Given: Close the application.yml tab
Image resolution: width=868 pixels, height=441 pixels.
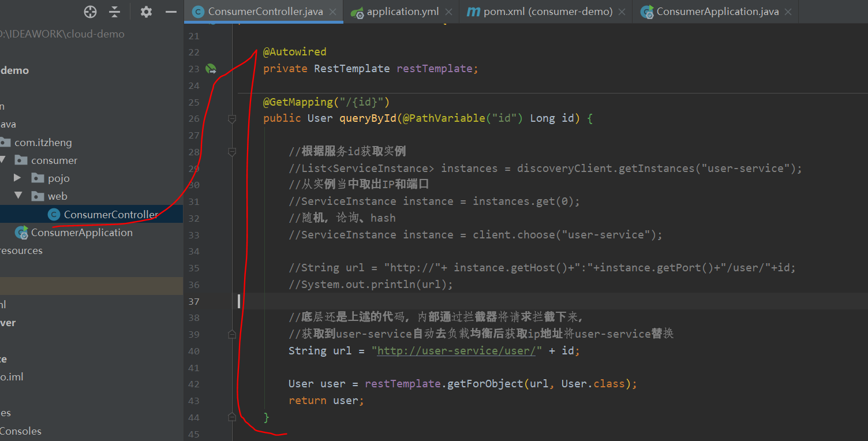Looking at the screenshot, I should 448,12.
